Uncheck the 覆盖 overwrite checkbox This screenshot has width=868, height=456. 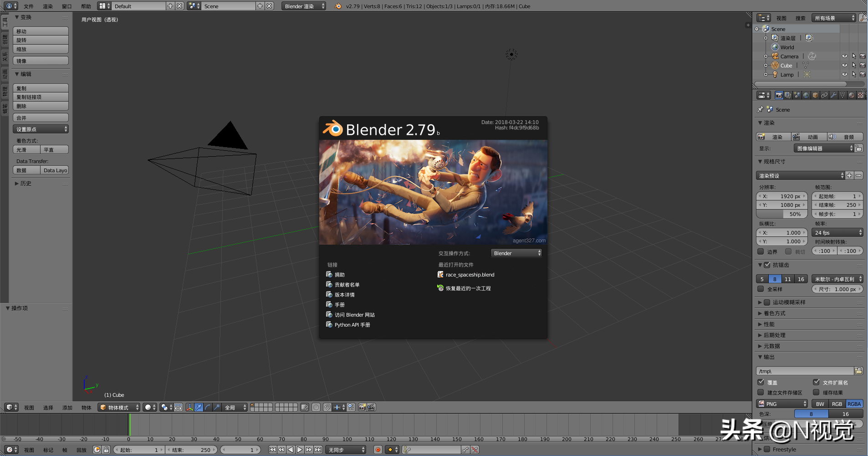(761, 382)
